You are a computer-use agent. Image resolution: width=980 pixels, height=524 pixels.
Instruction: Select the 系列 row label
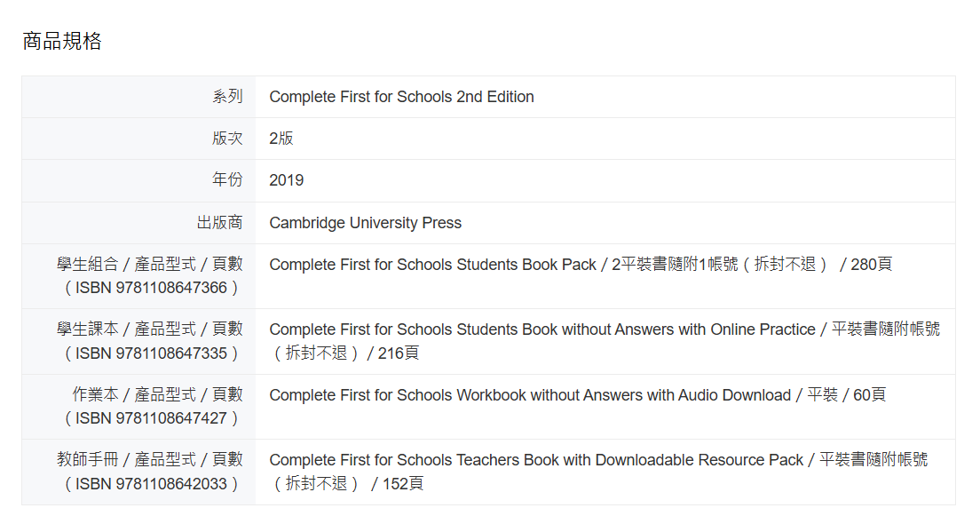click(x=227, y=96)
